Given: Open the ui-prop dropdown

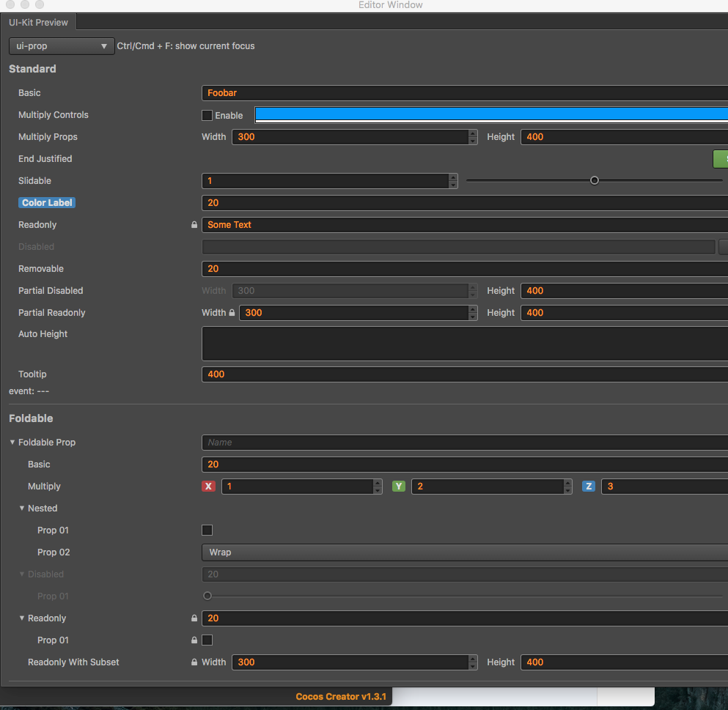Looking at the screenshot, I should (x=62, y=46).
